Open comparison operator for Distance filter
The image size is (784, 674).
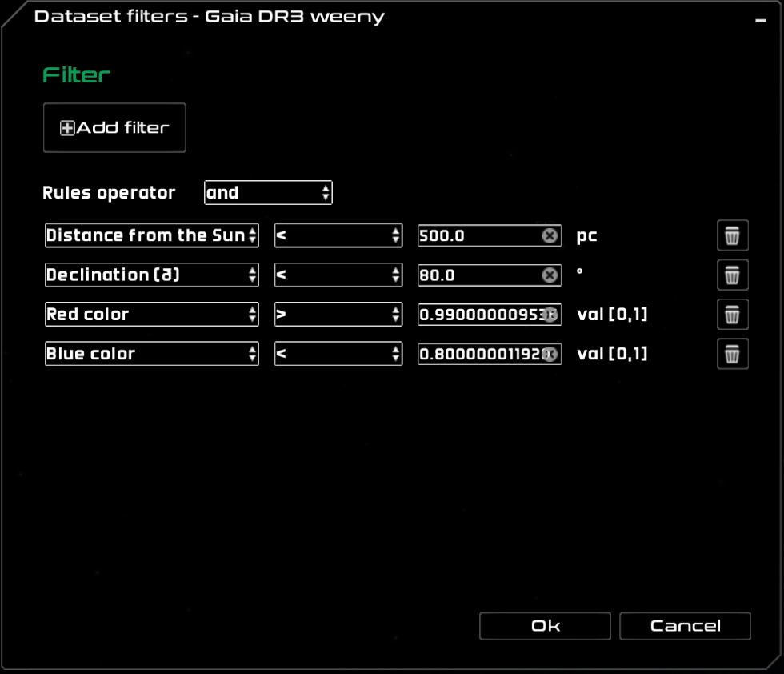click(x=338, y=235)
